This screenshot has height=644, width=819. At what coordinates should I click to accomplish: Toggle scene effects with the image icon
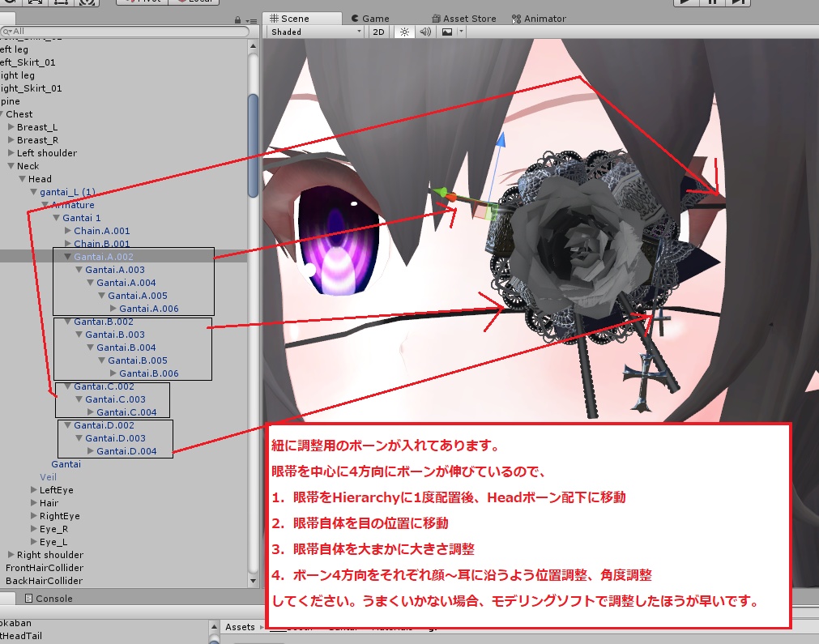pyautogui.click(x=447, y=32)
